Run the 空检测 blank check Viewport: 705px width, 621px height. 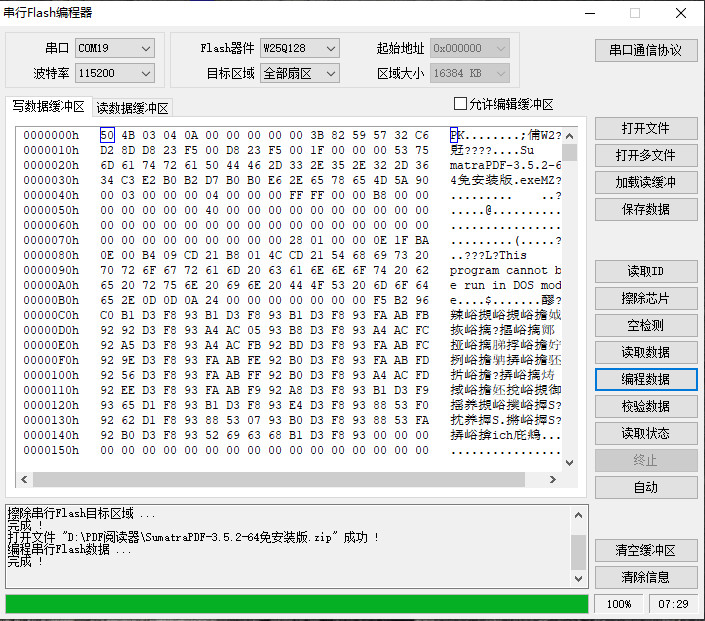point(646,326)
